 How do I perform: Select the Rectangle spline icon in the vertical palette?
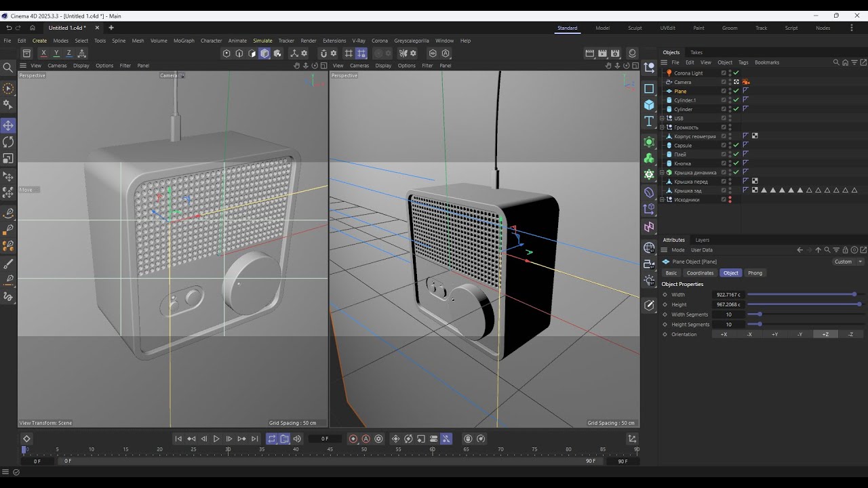click(649, 89)
